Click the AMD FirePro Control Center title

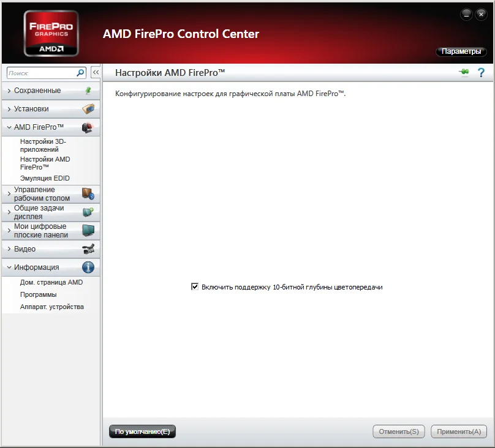pos(181,34)
